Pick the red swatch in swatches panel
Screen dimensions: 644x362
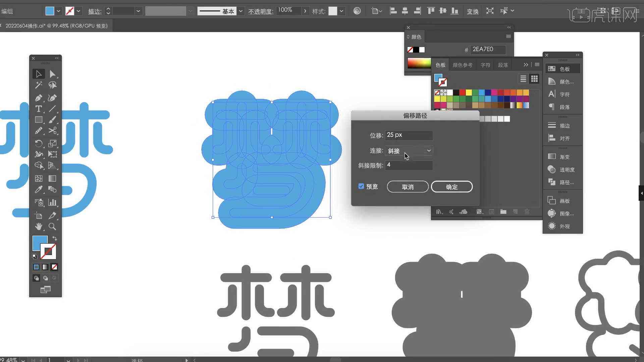[463, 93]
